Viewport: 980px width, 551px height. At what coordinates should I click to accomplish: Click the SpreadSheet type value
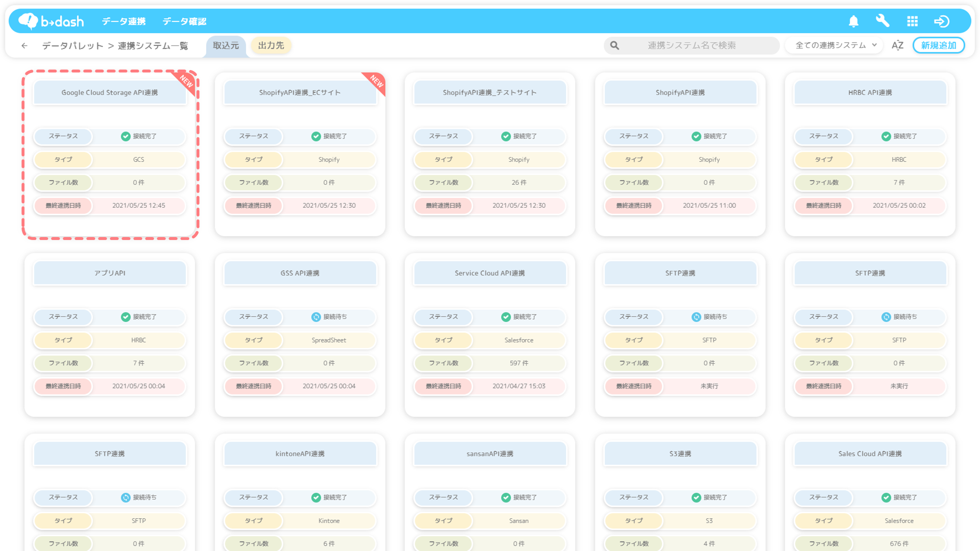[329, 340]
